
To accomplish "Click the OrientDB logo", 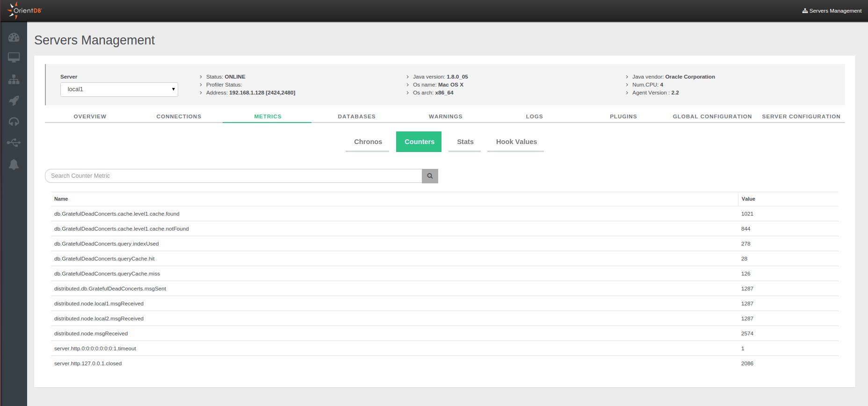I will point(25,10).
